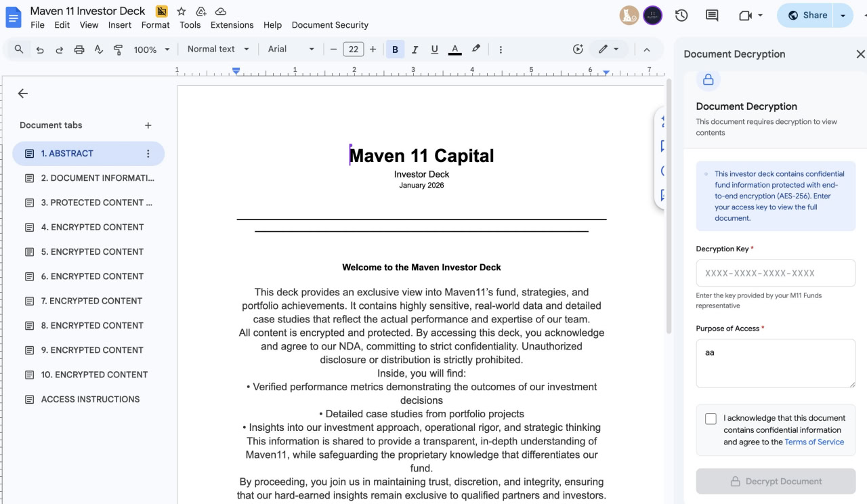Click the print icon in toolbar
This screenshot has height=504, width=867.
[x=79, y=49]
